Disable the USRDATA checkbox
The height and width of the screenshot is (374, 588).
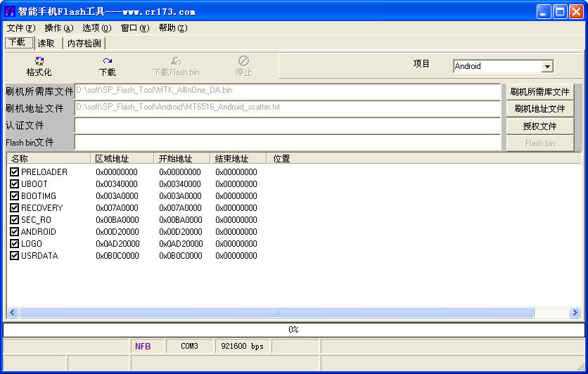[15, 256]
